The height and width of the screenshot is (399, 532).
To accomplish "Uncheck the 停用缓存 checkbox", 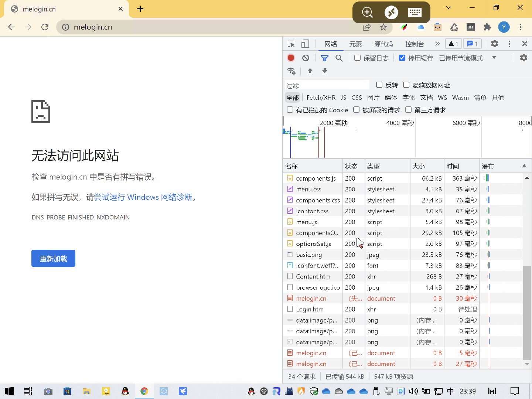I will [402, 58].
